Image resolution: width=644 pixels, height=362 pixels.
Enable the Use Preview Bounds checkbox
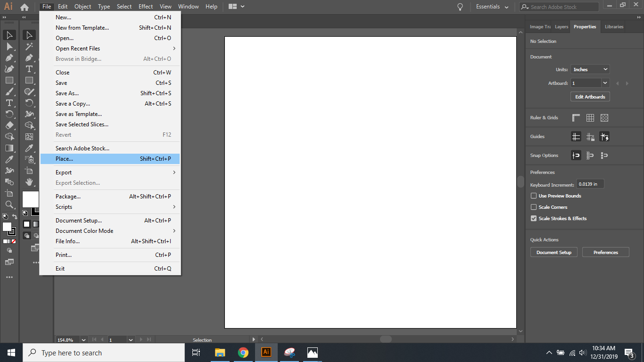pyautogui.click(x=533, y=196)
